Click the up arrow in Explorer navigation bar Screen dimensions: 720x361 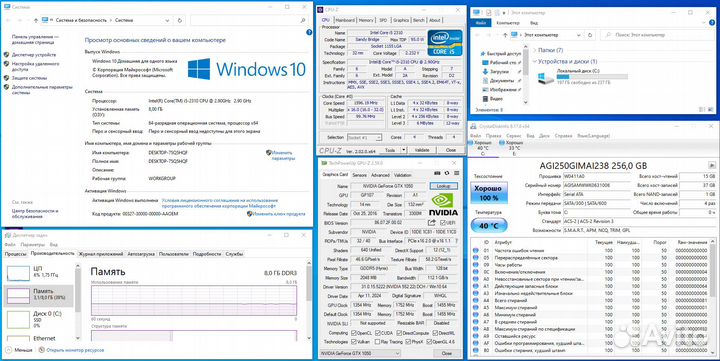pyautogui.click(x=505, y=35)
